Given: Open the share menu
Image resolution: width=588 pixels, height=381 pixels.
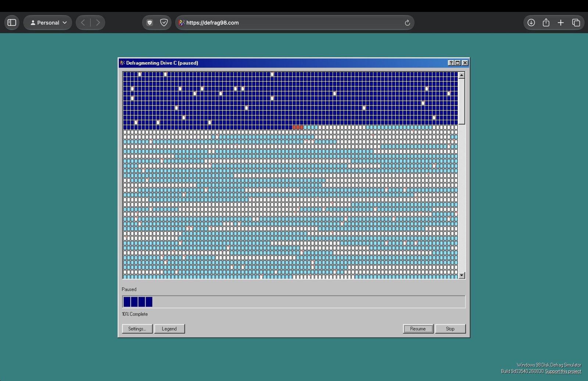Looking at the screenshot, I should (x=546, y=22).
